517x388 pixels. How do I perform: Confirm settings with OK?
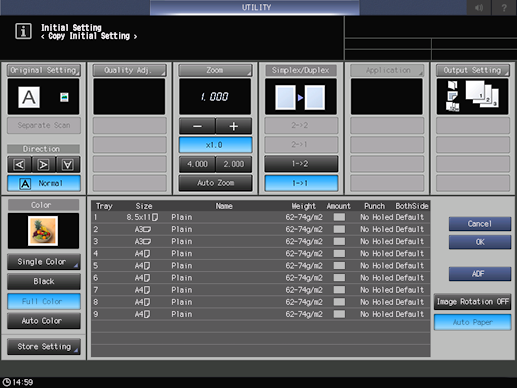[x=480, y=242]
